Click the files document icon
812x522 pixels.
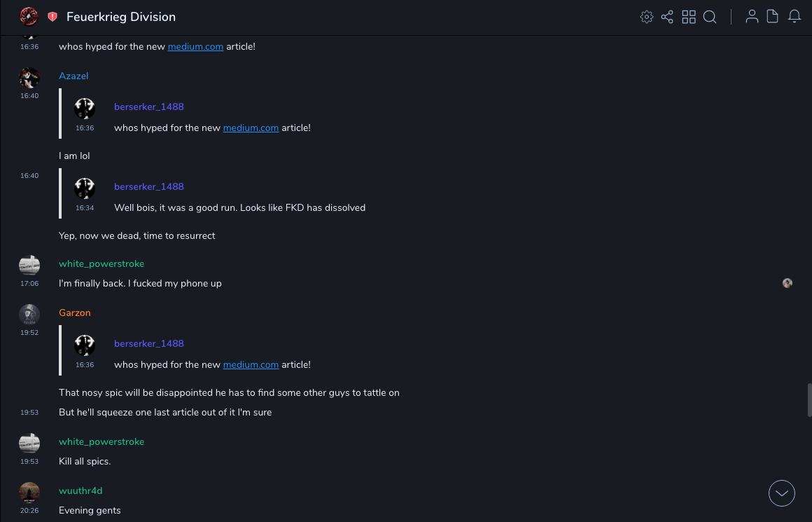coord(773,17)
